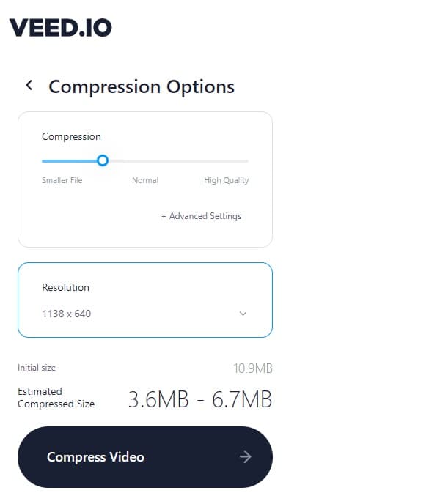The image size is (440, 504).
Task: Open the VEED.IO logo homepage
Action: click(61, 28)
